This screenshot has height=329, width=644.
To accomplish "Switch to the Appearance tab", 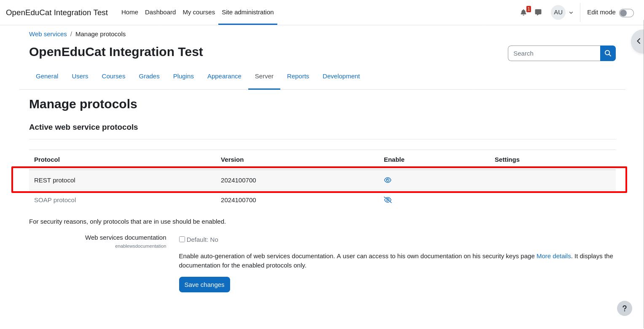I will (x=224, y=76).
